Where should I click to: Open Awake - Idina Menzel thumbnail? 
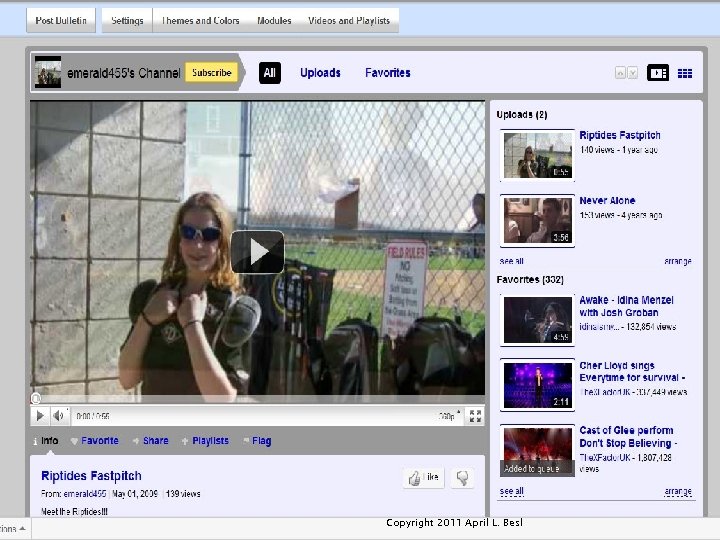click(x=537, y=320)
